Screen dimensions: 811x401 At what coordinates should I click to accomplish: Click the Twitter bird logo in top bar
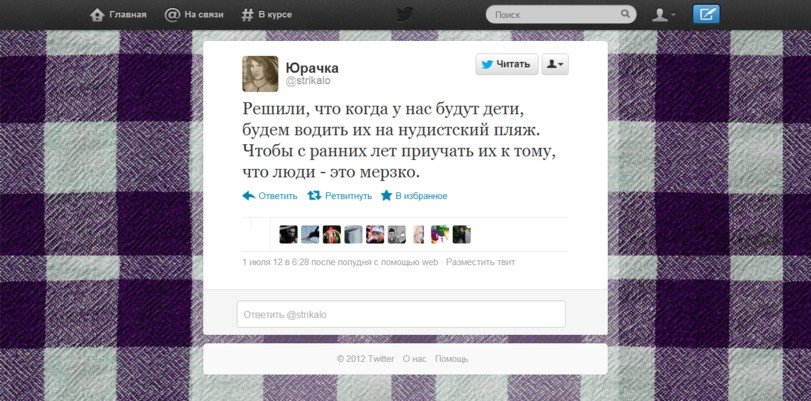[405, 14]
